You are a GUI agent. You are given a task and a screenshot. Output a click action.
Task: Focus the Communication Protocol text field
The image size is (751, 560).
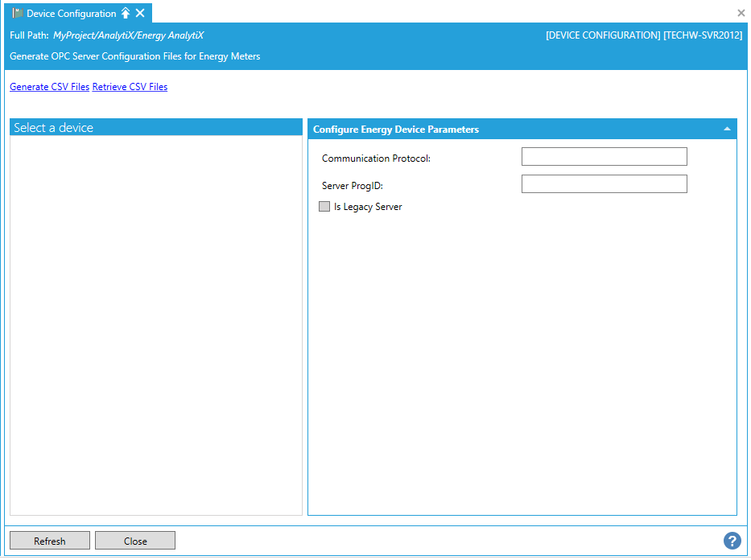tap(604, 157)
